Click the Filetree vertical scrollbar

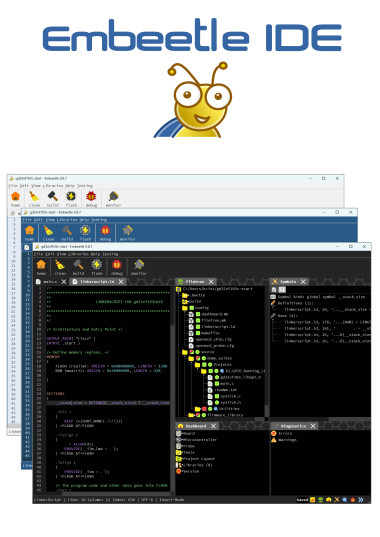267,353
